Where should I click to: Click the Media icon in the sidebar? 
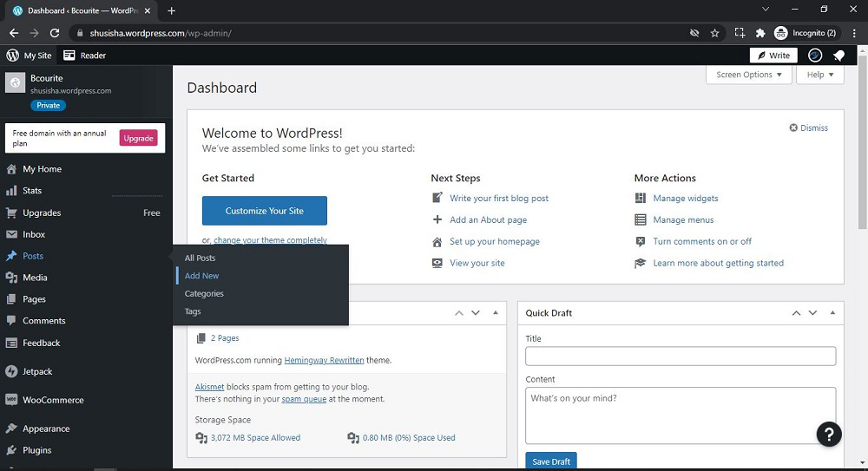[x=11, y=278]
